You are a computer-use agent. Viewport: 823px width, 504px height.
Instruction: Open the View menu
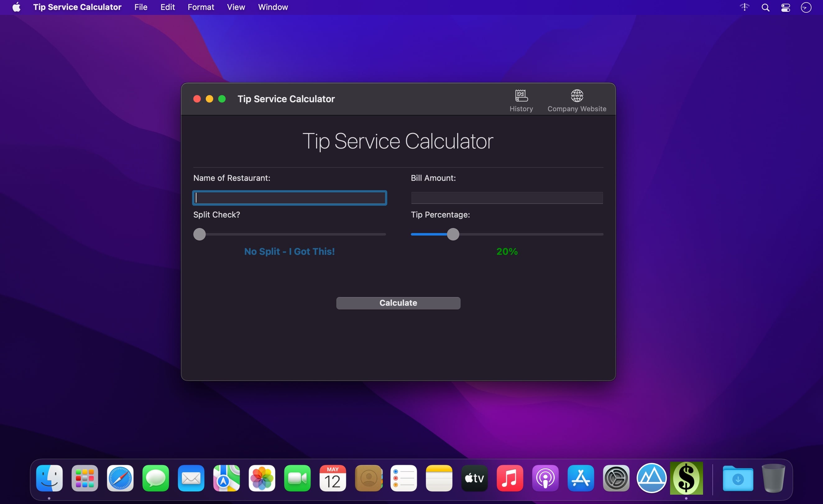[236, 7]
